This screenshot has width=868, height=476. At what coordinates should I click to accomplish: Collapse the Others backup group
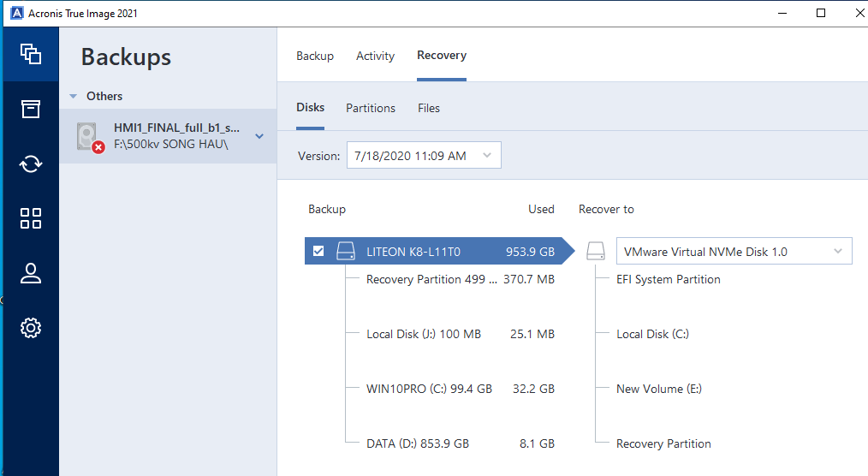[74, 97]
